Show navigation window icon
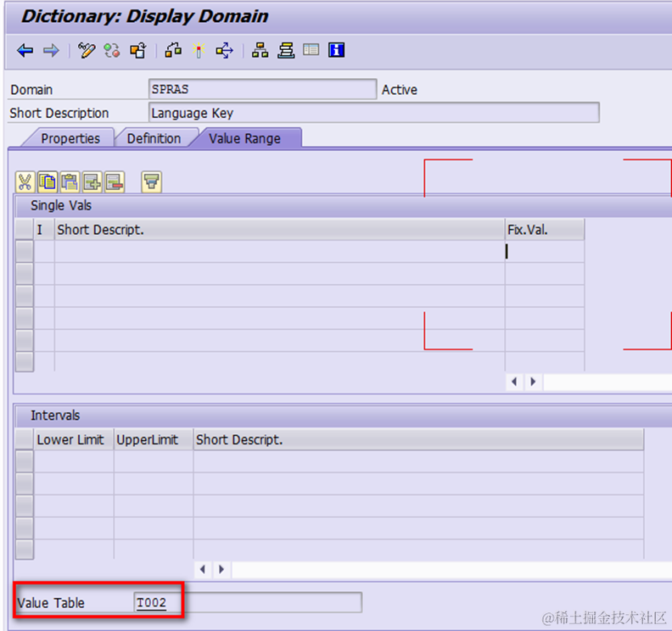The height and width of the screenshot is (631, 672). pyautogui.click(x=311, y=50)
